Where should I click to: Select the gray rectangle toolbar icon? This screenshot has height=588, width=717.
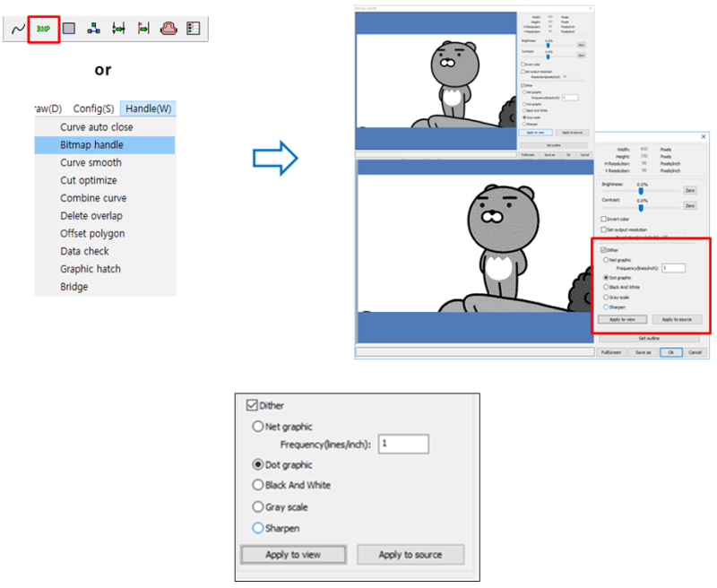69,29
